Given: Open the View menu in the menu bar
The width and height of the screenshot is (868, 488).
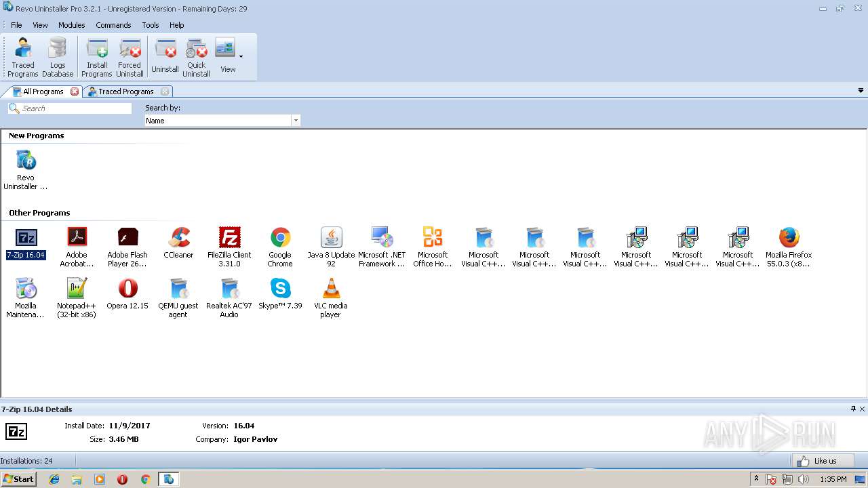Looking at the screenshot, I should 40,25.
